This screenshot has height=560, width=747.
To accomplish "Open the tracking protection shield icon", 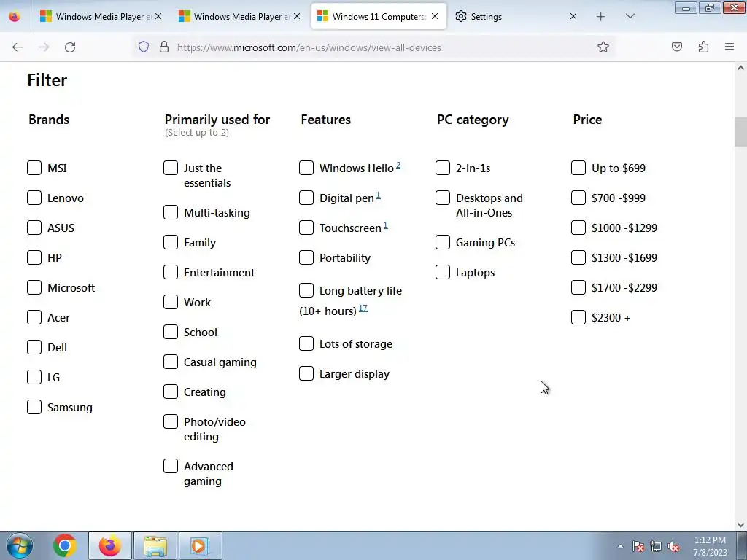I will (144, 47).
